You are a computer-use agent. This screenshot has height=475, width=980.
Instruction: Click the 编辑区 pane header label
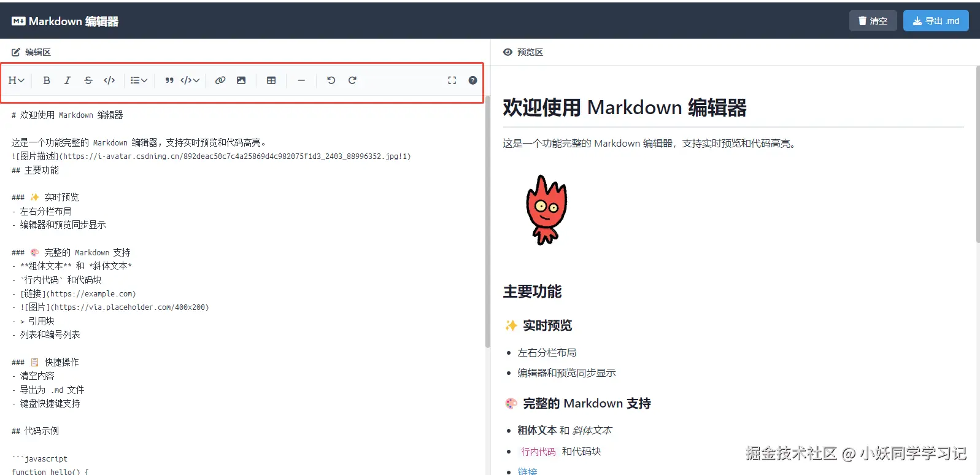coord(31,52)
